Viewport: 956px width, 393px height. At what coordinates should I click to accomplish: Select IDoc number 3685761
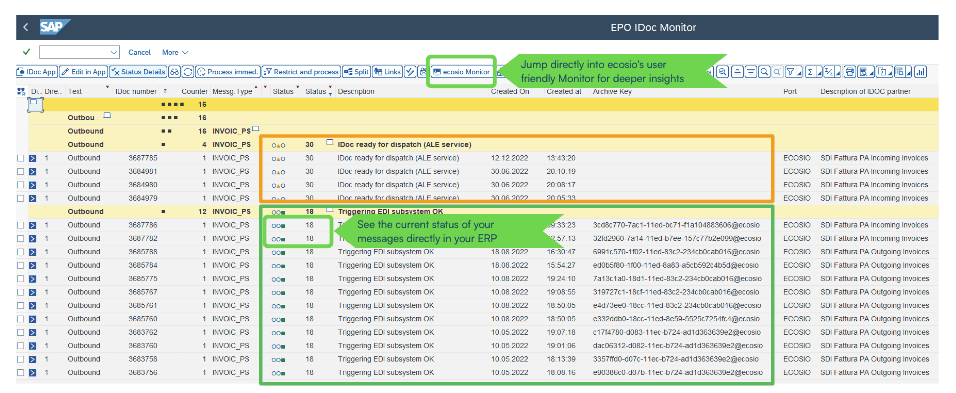point(143,306)
